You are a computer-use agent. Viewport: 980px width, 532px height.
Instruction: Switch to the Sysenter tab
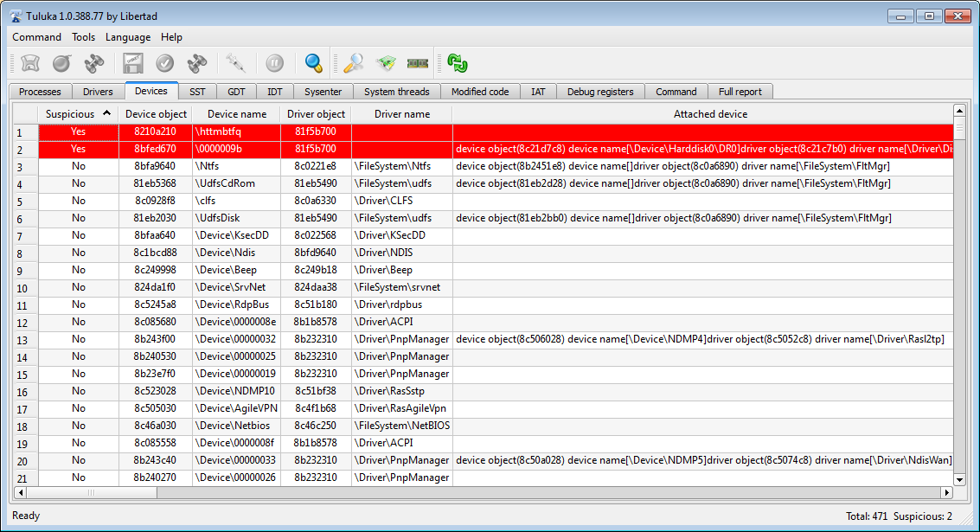(323, 92)
